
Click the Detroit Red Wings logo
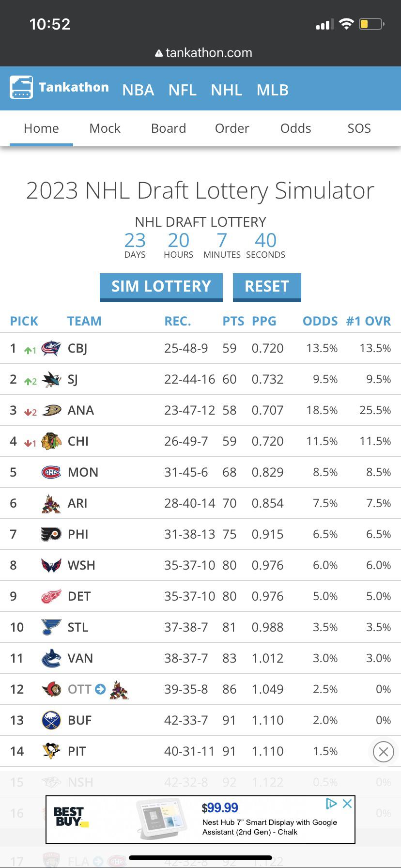pyautogui.click(x=51, y=596)
